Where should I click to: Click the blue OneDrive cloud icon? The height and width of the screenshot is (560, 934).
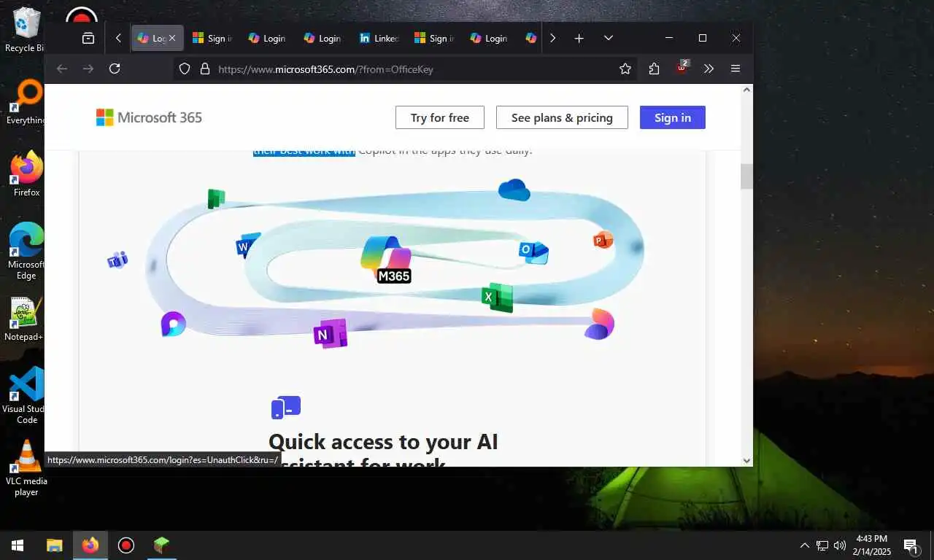(x=514, y=190)
